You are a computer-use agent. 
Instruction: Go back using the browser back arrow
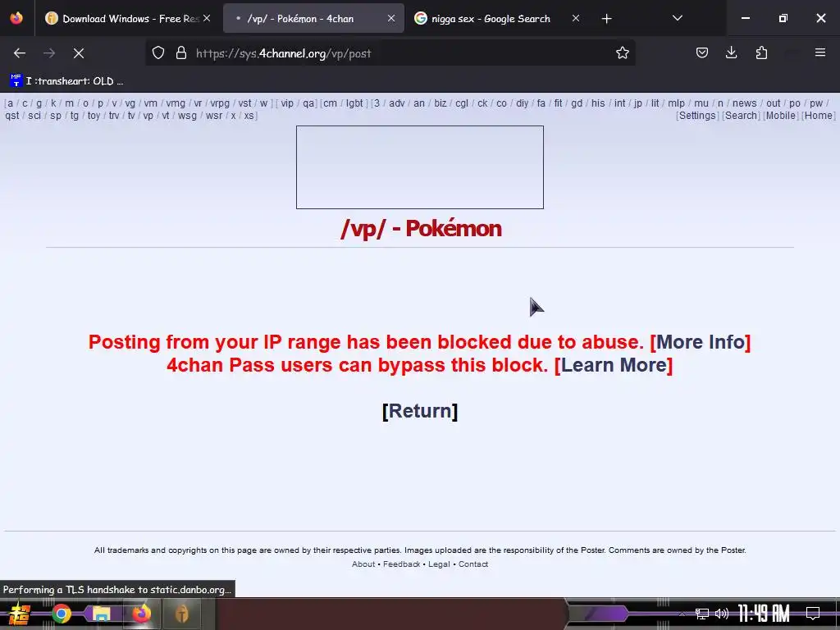[x=20, y=53]
